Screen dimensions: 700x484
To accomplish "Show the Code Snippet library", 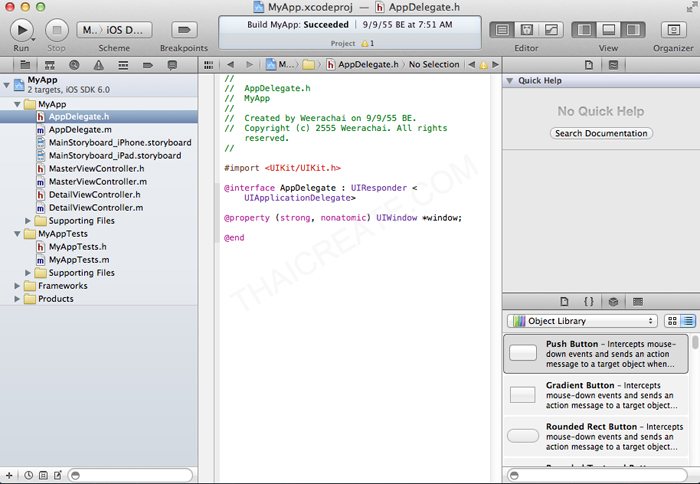I will 589,302.
